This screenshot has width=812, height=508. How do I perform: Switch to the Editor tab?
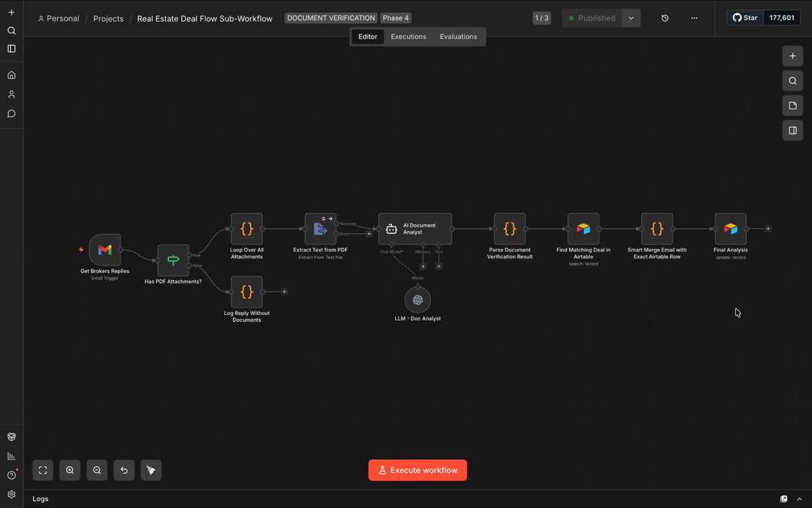pyautogui.click(x=368, y=37)
